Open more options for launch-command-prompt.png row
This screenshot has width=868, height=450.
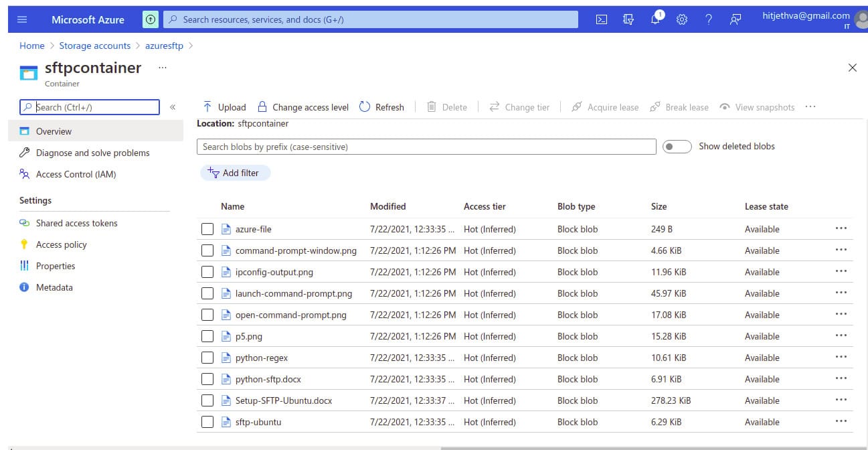point(841,293)
